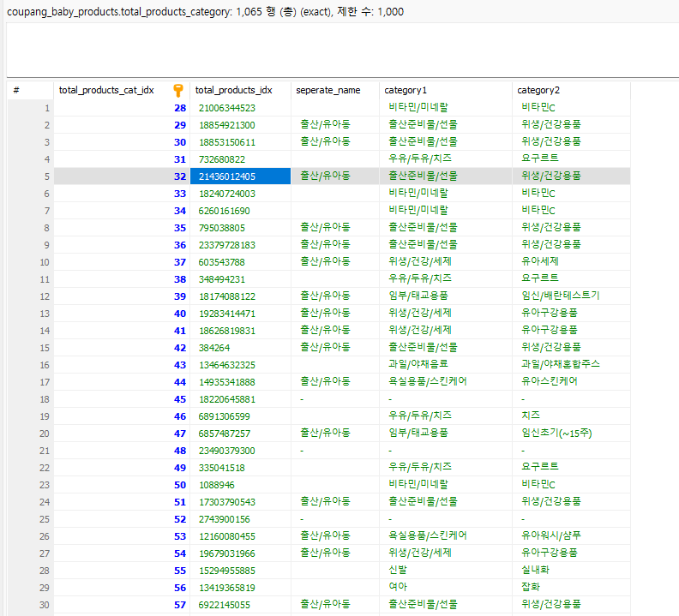Select cell 19283414471 in row 13

240,314
